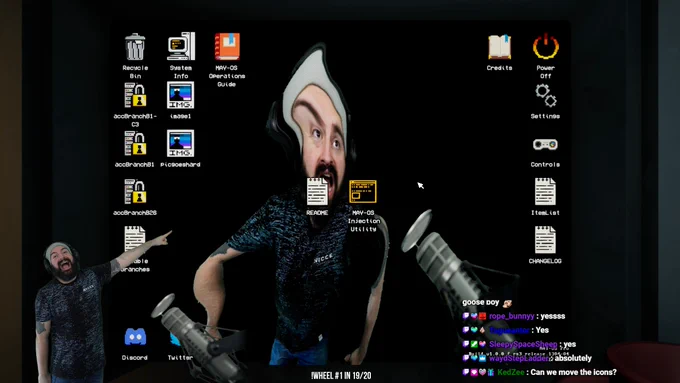Open the Discord shortcut icon
This screenshot has width=680, height=383.
[x=135, y=337]
